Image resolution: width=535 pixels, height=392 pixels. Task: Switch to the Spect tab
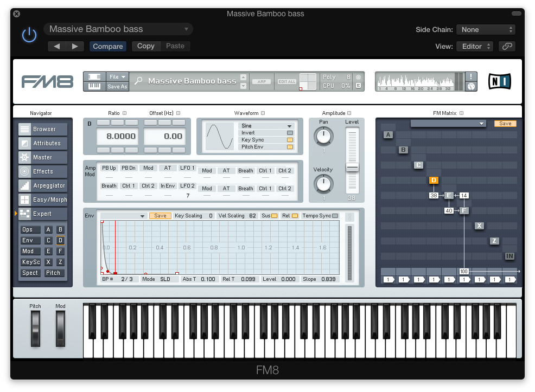pyautogui.click(x=30, y=273)
